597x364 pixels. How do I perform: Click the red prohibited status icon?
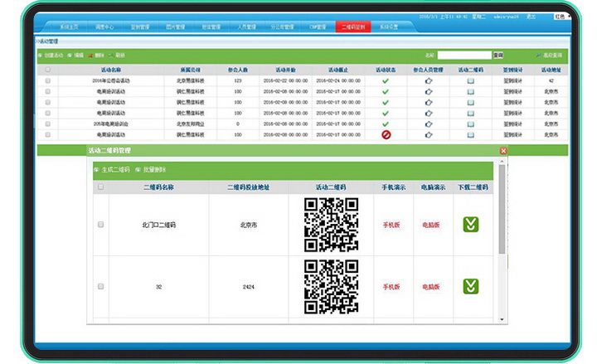[x=386, y=135]
